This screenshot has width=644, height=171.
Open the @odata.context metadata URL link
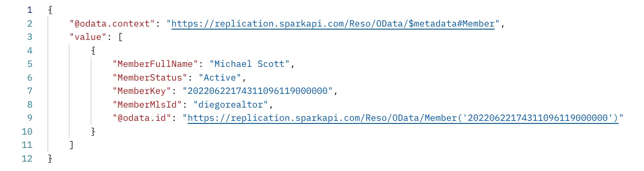click(333, 24)
